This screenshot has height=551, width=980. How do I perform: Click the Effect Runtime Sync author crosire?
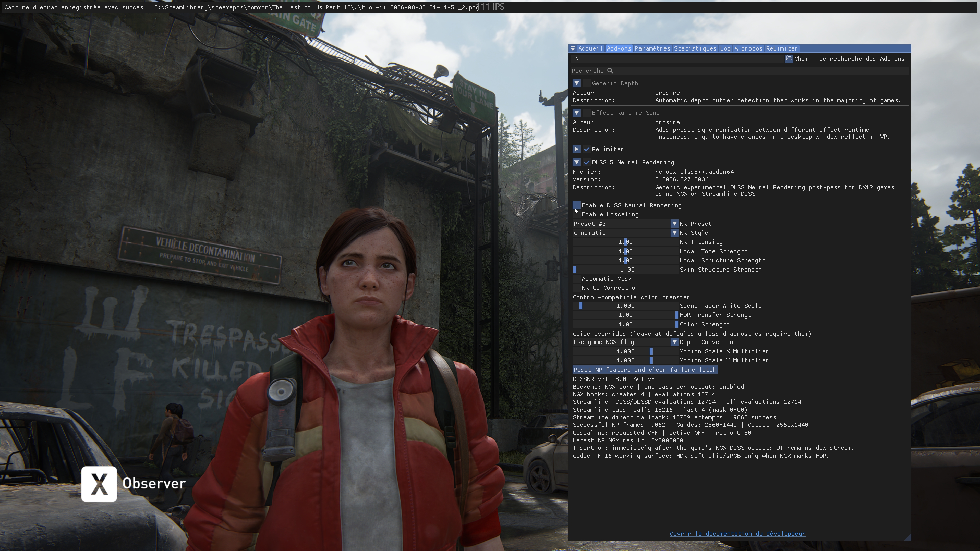point(667,123)
